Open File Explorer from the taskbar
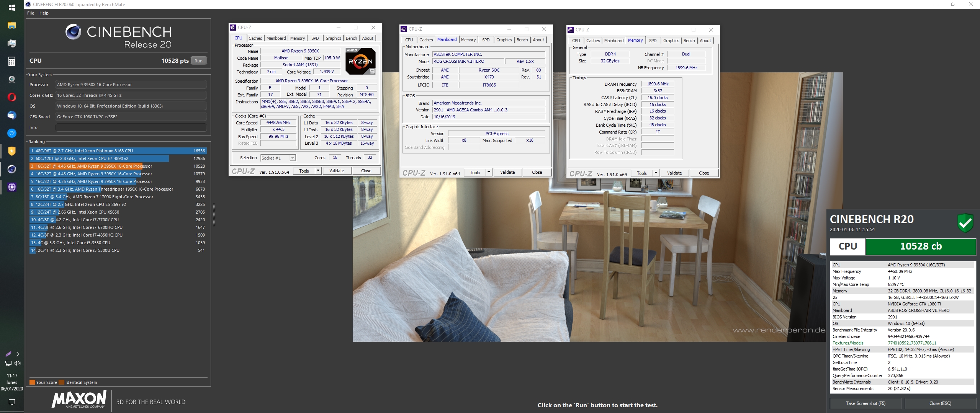The width and height of the screenshot is (980, 413). (x=12, y=26)
